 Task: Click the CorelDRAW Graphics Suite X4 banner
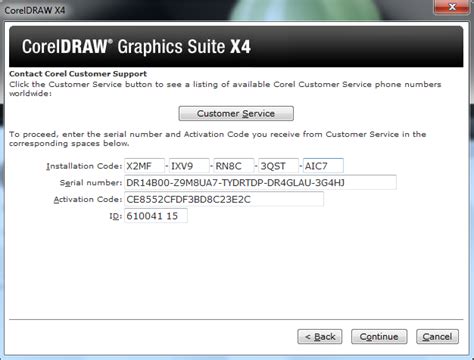(x=236, y=47)
